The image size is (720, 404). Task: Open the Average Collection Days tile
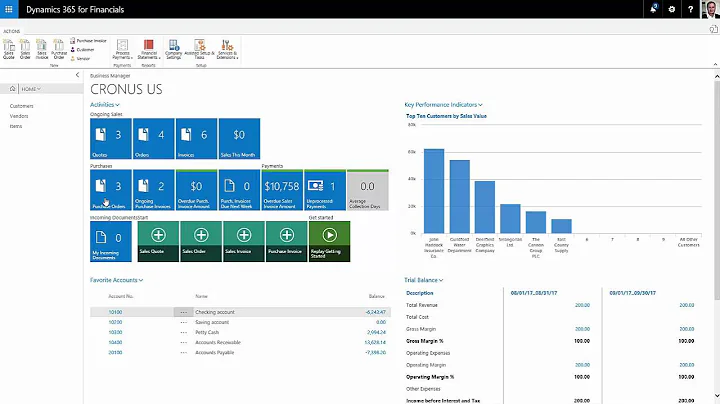pos(368,190)
